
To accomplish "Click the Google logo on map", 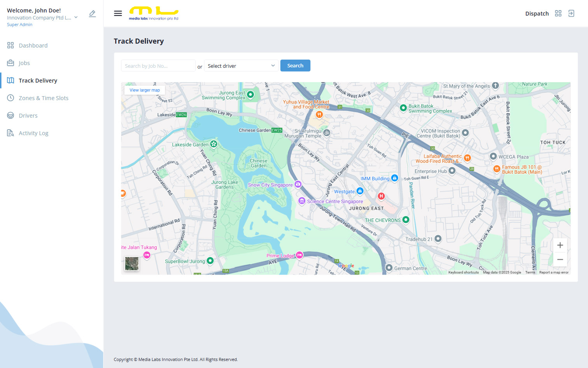I will [x=346, y=266].
